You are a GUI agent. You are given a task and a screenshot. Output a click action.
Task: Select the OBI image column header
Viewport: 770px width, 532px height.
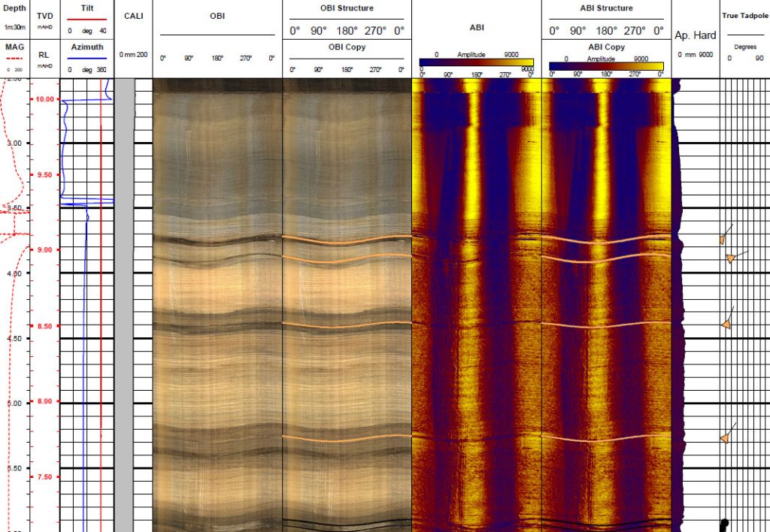tap(217, 16)
